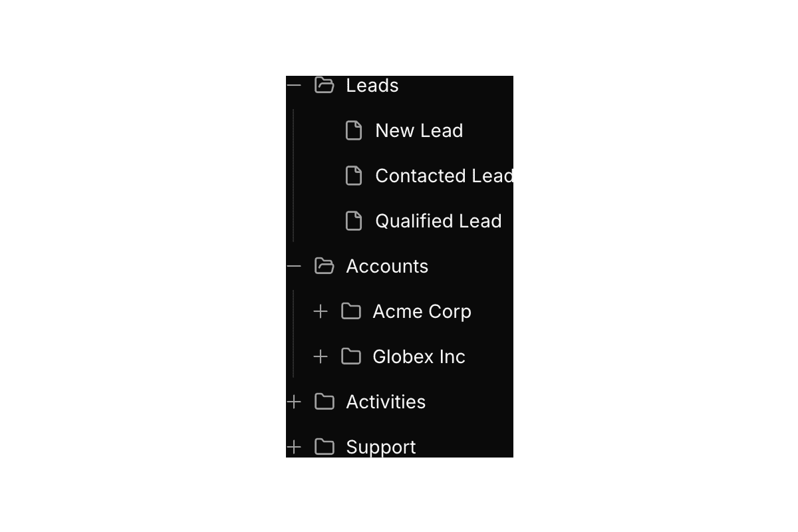Click the folder icon beside Support

point(325,447)
